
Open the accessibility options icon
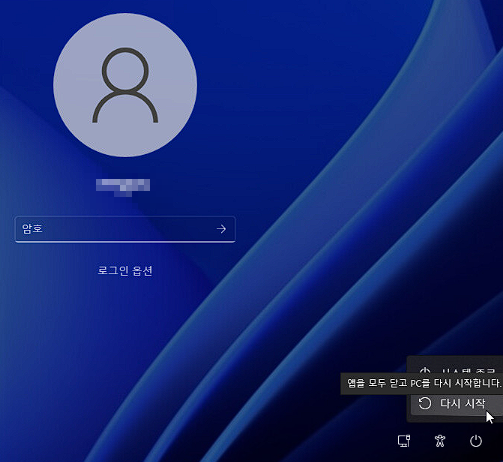coord(440,441)
